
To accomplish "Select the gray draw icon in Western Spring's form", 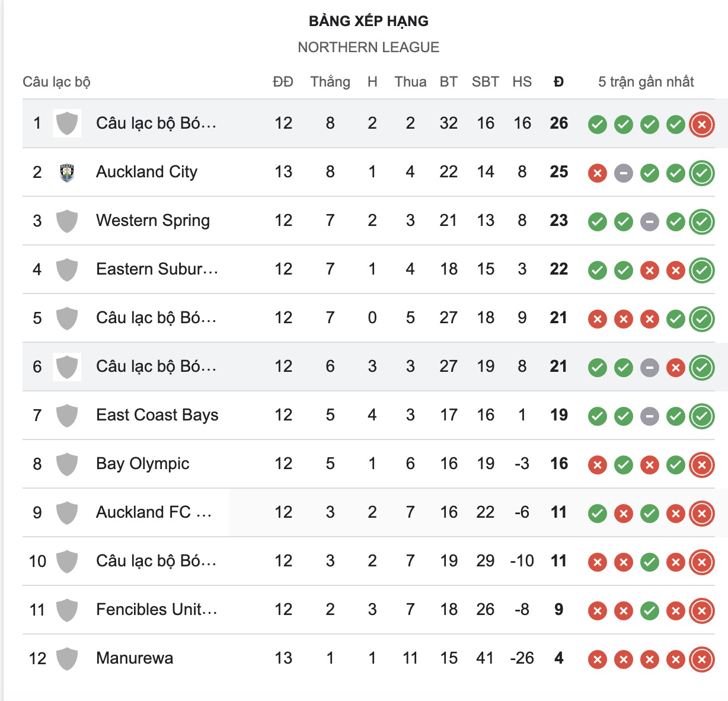I will (649, 221).
